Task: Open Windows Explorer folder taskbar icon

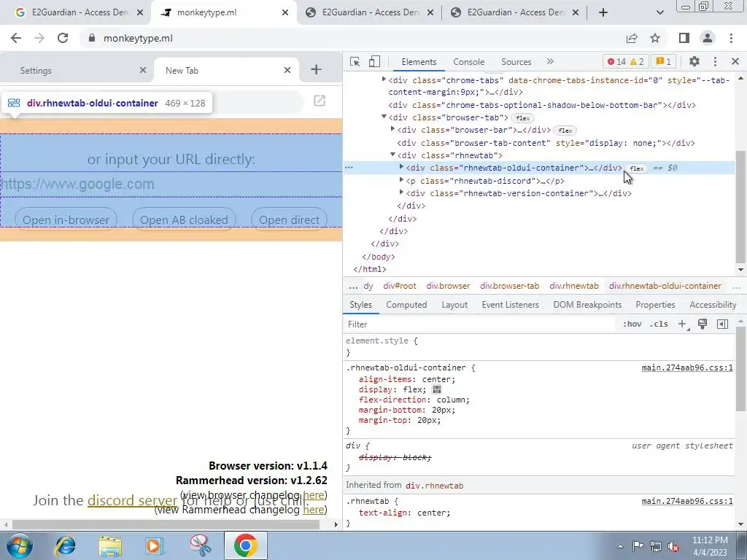Action: [x=110, y=546]
